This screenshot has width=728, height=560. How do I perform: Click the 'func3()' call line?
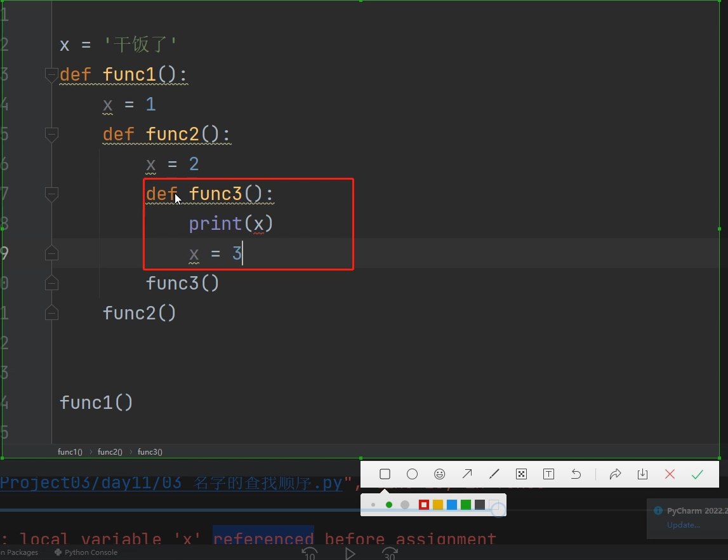pyautogui.click(x=182, y=283)
